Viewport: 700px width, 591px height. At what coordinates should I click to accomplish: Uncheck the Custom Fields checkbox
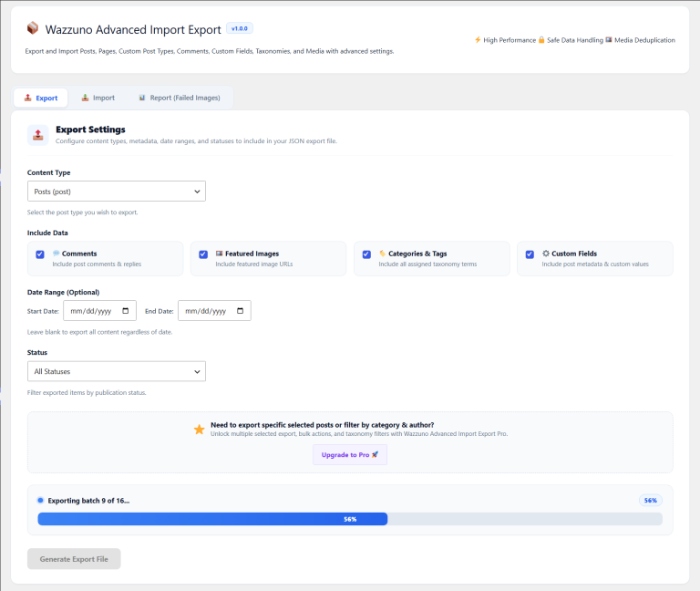(x=530, y=254)
